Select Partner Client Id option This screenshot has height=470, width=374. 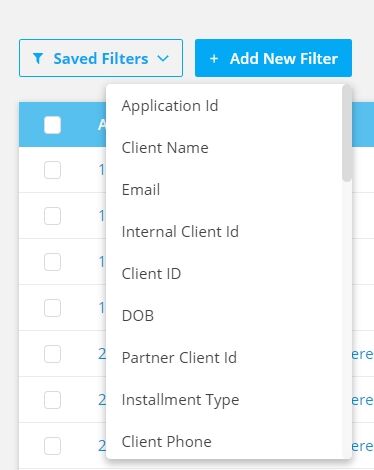point(179,358)
